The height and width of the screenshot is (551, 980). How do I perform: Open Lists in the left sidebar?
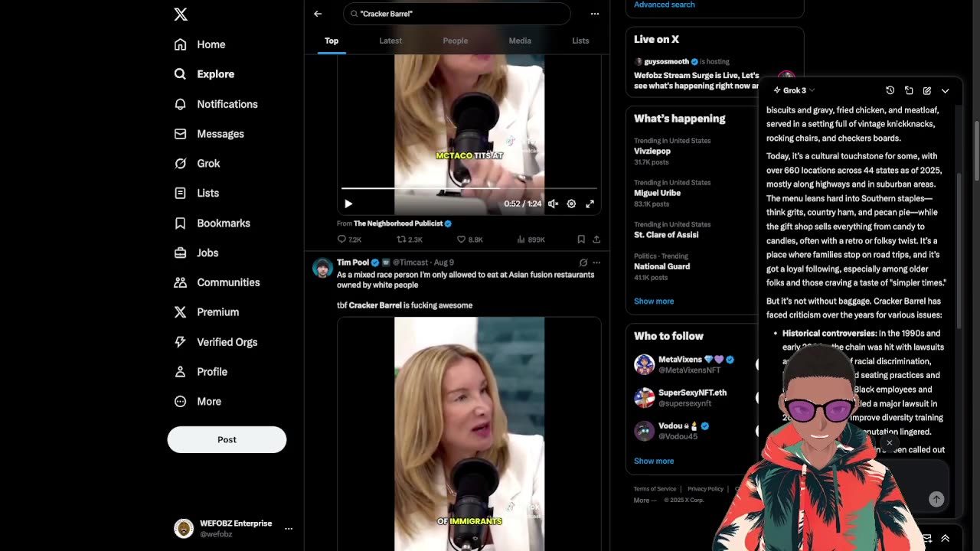click(197, 193)
